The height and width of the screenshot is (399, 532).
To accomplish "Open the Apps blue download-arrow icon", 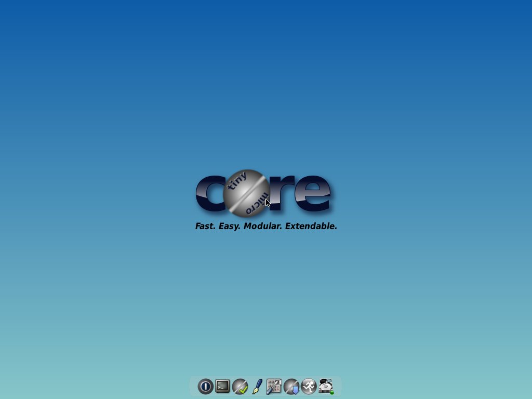I will [x=291, y=386].
